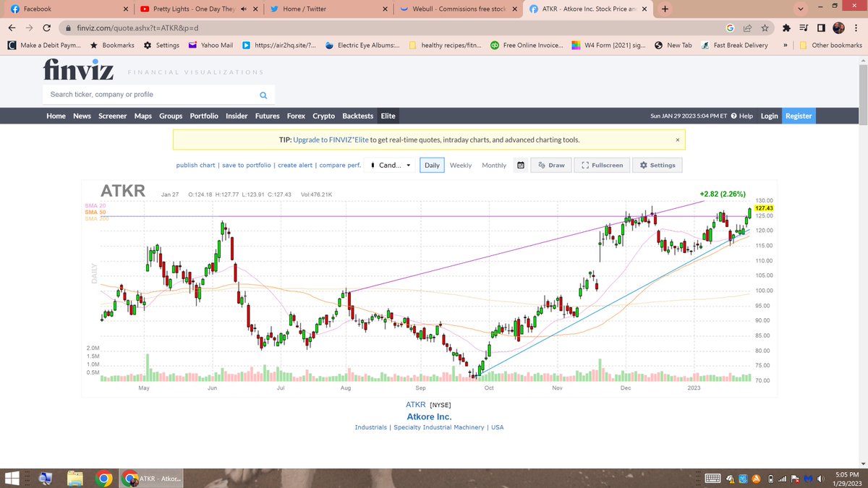This screenshot has height=488, width=868.
Task: Share this page using the share icon
Action: click(747, 27)
